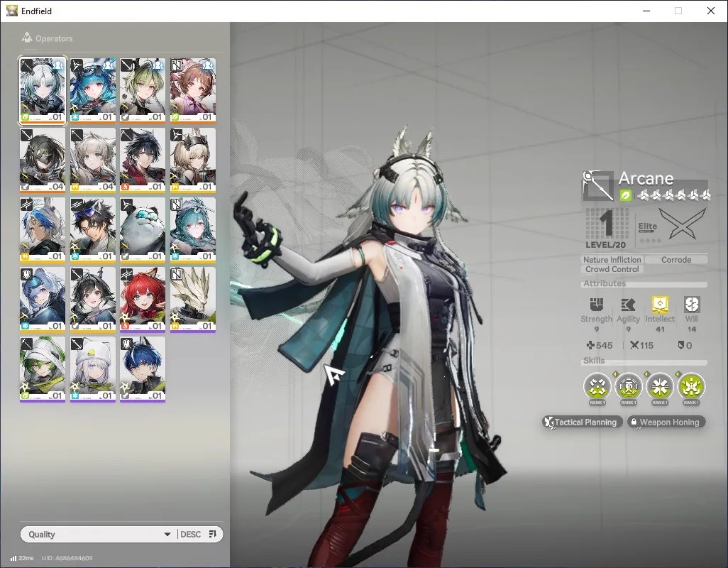Select the spiky white-crested operator card
The image size is (728, 568).
193,300
